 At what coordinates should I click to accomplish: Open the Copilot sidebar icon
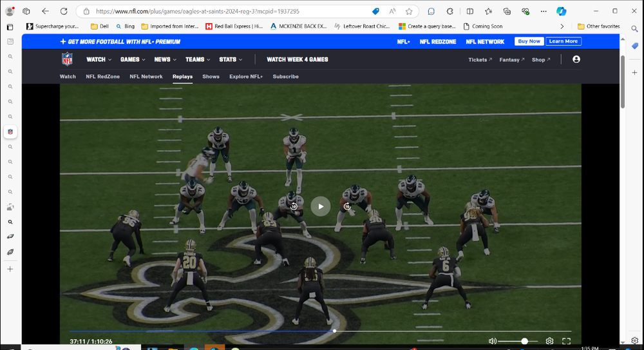click(562, 11)
